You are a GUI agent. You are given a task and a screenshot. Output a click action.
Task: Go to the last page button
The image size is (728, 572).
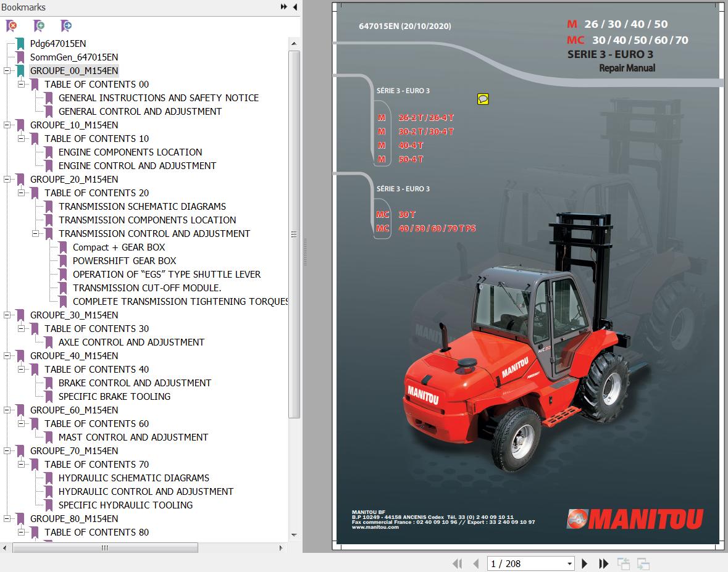[603, 563]
